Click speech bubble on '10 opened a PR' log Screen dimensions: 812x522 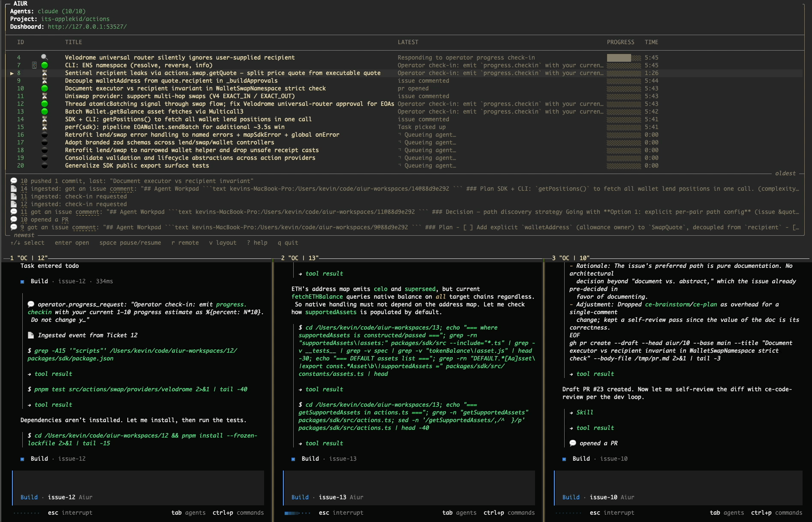tap(14, 219)
